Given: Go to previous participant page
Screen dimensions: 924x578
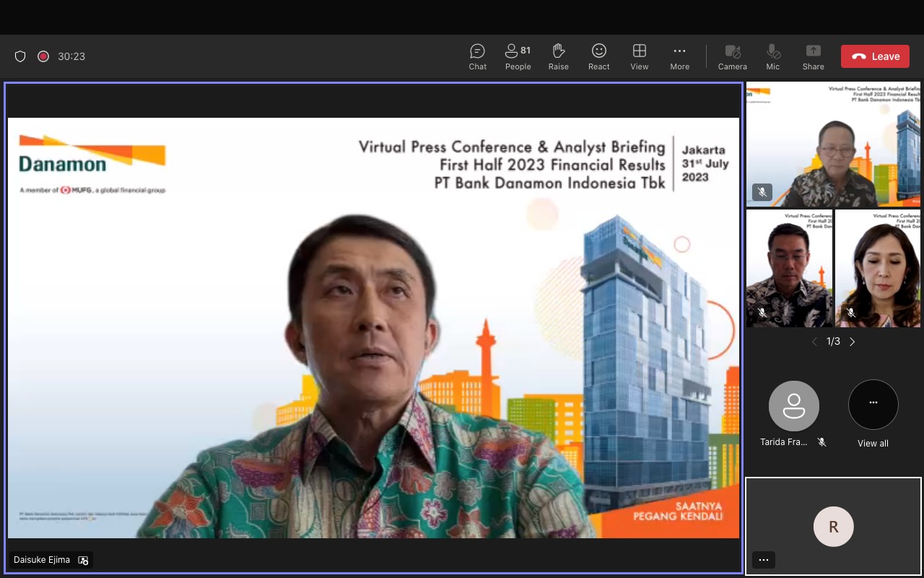Looking at the screenshot, I should click(x=814, y=342).
